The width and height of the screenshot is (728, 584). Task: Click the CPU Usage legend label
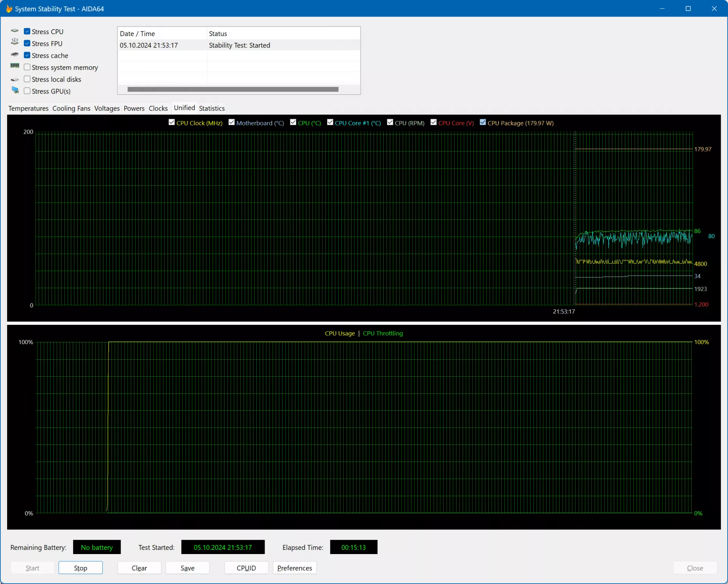coord(340,333)
